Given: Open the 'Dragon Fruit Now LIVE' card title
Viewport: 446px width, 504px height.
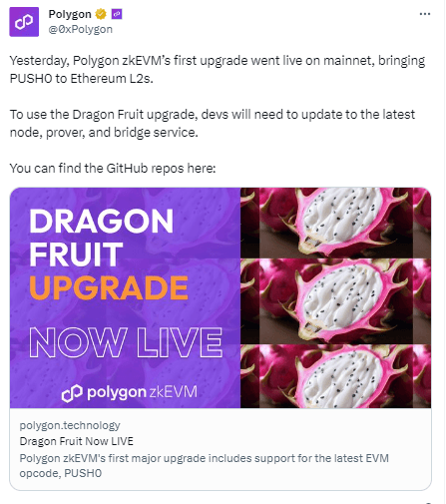Looking at the screenshot, I should click(77, 441).
